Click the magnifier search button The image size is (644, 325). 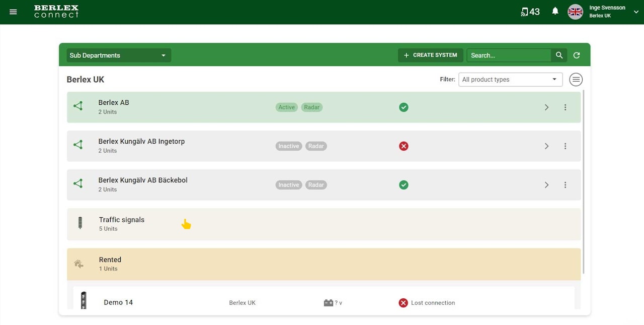pyautogui.click(x=559, y=55)
